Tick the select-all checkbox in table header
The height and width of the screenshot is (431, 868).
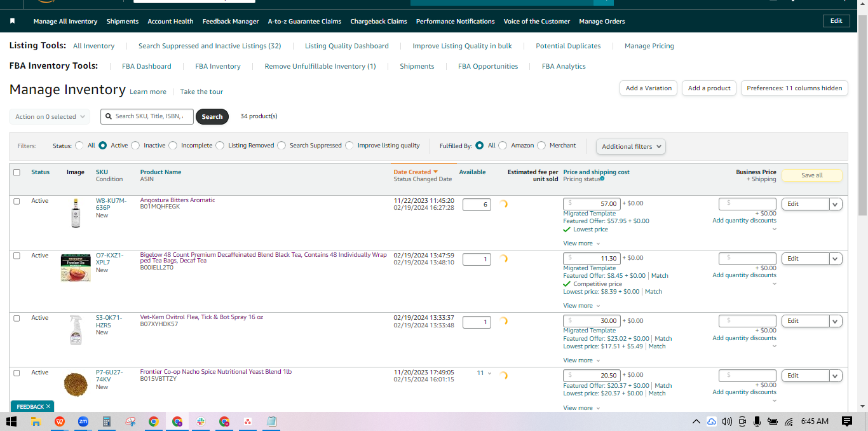(17, 172)
